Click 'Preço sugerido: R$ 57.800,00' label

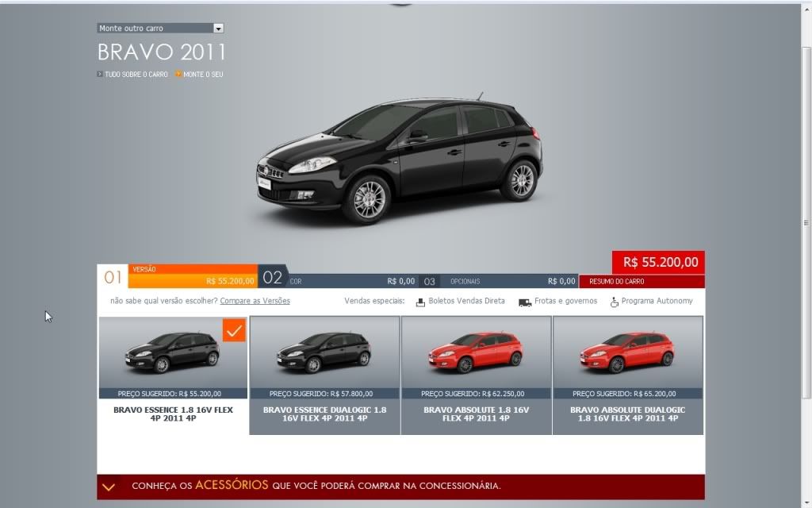click(x=321, y=394)
